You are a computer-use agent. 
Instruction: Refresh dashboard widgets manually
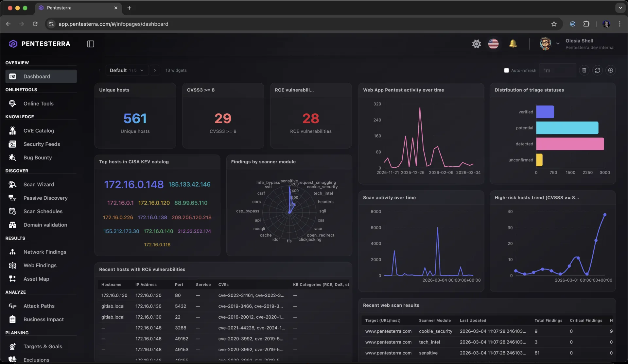click(598, 70)
